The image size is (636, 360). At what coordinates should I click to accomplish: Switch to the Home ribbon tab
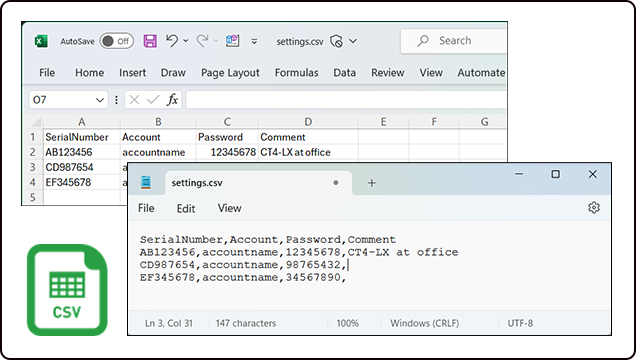[x=89, y=73]
